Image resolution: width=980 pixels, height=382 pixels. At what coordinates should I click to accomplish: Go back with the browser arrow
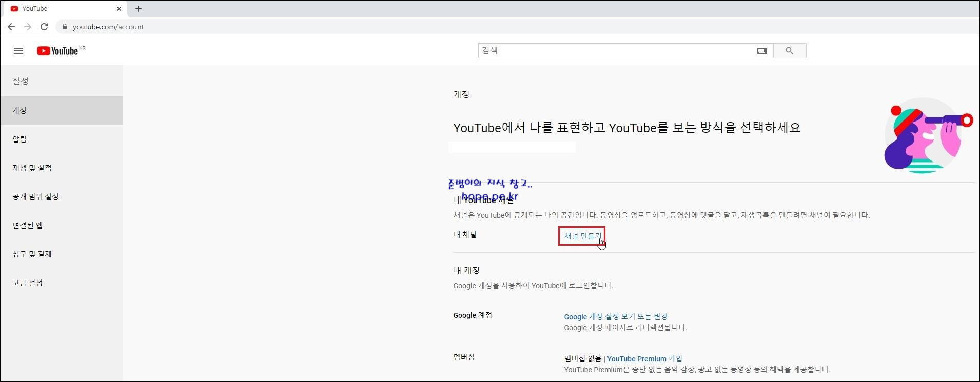coord(11,27)
